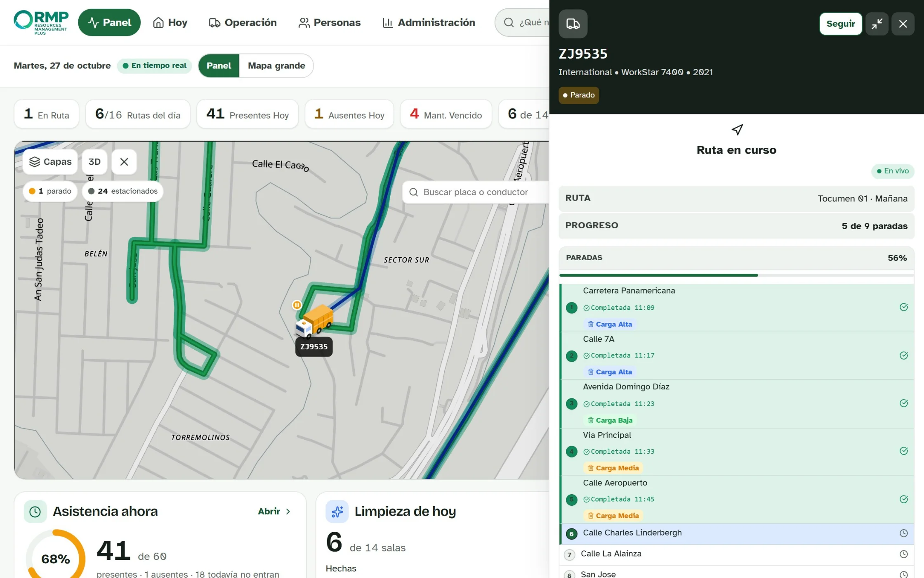924x578 pixels.
Task: Click check icon on Calle 7A stop
Action: (904, 355)
